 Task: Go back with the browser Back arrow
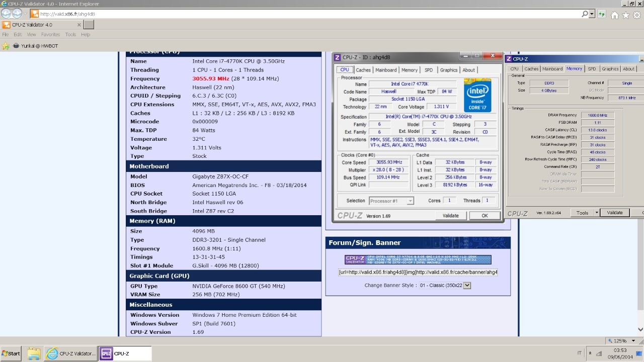(6, 14)
